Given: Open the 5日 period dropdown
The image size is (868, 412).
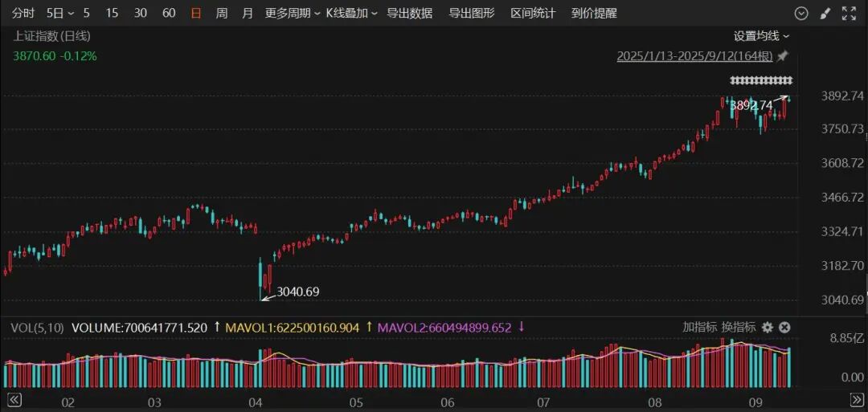Looking at the screenshot, I should tap(60, 14).
